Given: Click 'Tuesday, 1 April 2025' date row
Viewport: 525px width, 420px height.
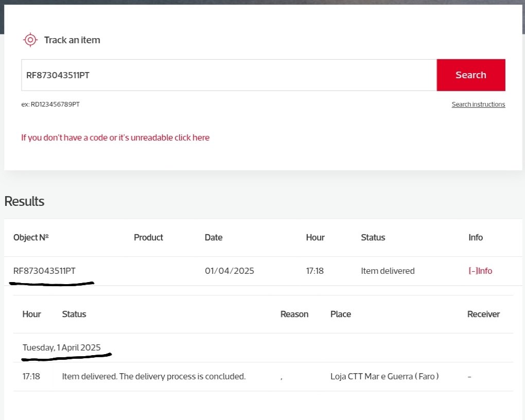Looking at the screenshot, I should click(62, 347).
